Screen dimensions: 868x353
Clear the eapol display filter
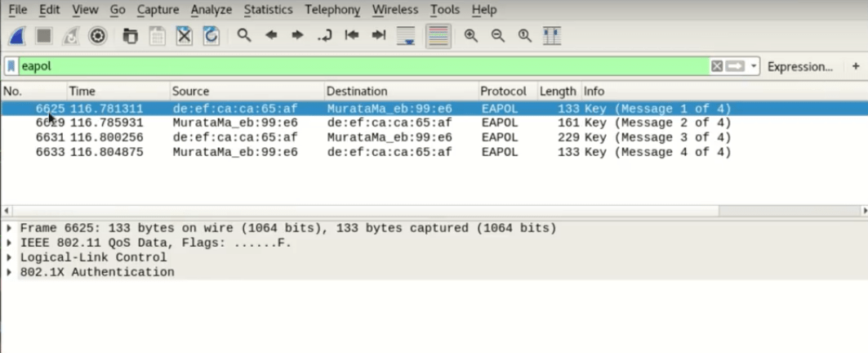pos(717,66)
